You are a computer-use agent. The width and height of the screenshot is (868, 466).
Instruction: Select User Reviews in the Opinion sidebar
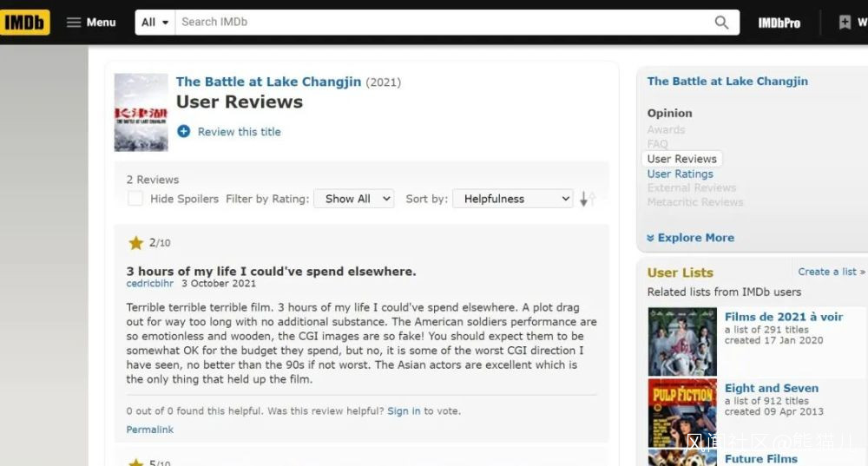tap(681, 159)
